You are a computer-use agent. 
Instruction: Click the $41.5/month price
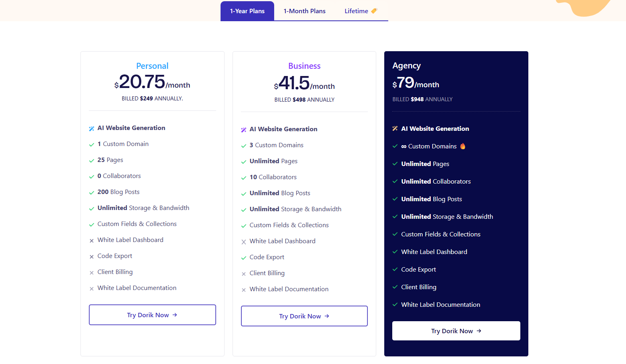tap(304, 83)
